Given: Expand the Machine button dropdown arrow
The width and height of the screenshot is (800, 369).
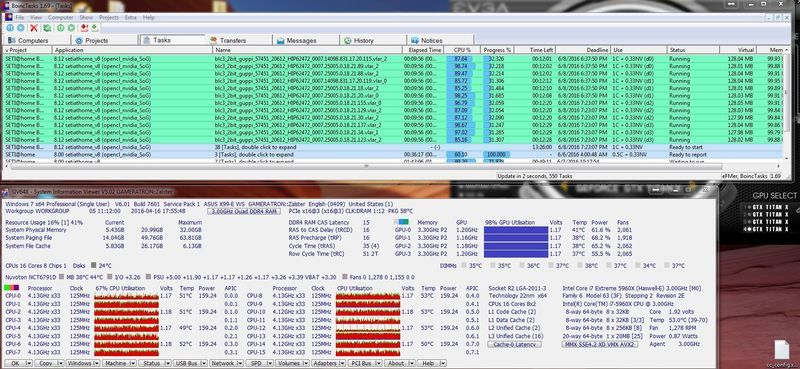Looking at the screenshot, I should click(x=133, y=363).
